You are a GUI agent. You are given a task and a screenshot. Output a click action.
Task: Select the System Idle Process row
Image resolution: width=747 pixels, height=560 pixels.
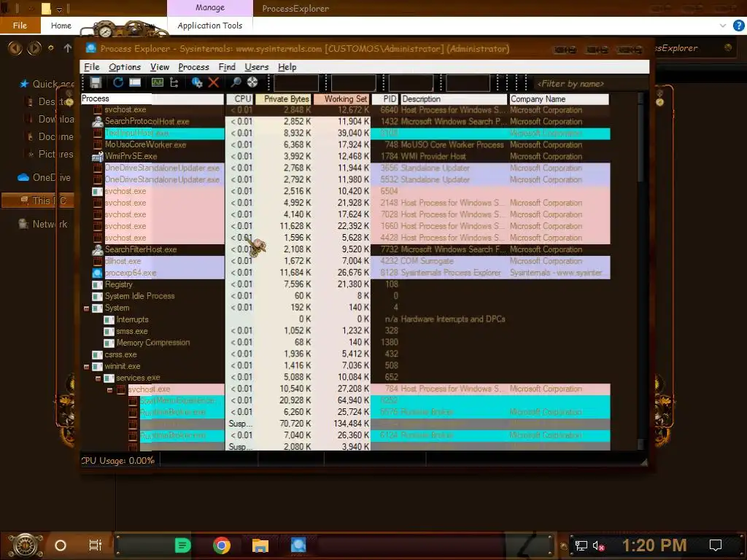point(345,296)
